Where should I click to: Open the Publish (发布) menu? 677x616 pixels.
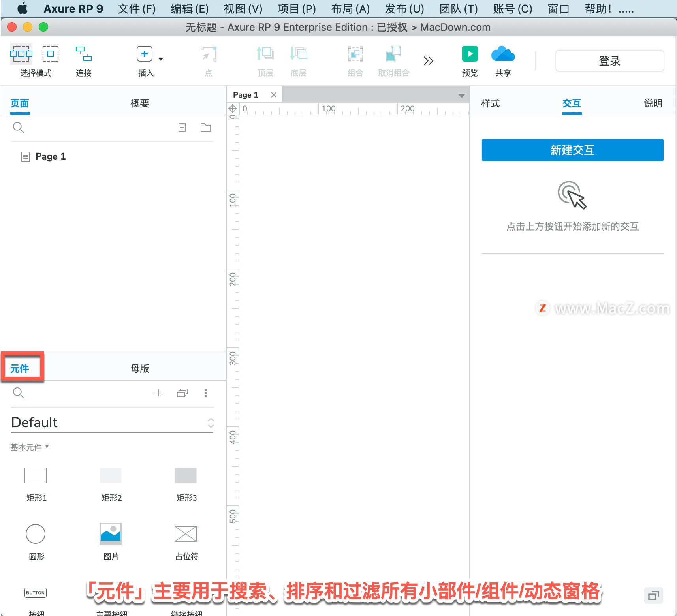coord(404,9)
